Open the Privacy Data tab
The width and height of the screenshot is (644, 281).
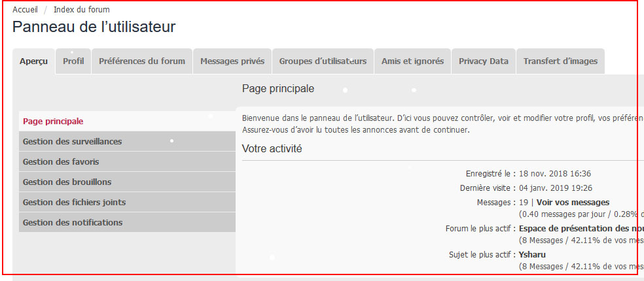pos(483,61)
